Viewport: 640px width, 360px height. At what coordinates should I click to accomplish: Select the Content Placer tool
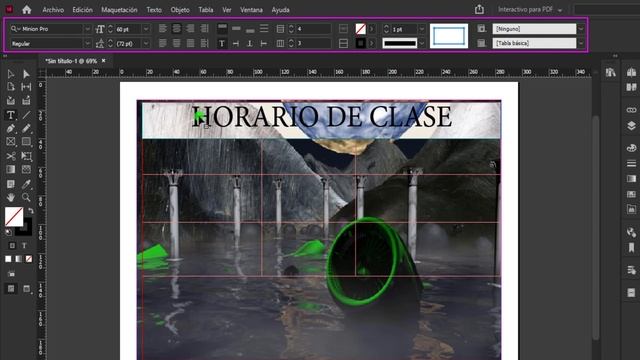[26, 101]
